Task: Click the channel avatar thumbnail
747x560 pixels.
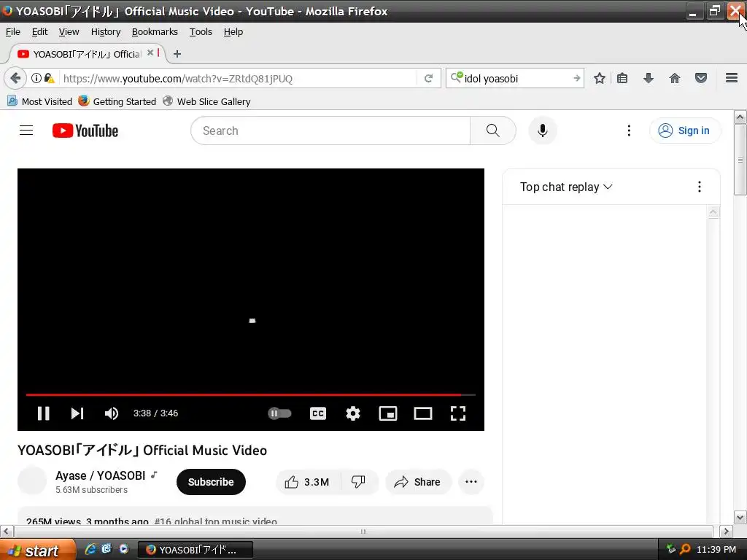Action: [32, 481]
